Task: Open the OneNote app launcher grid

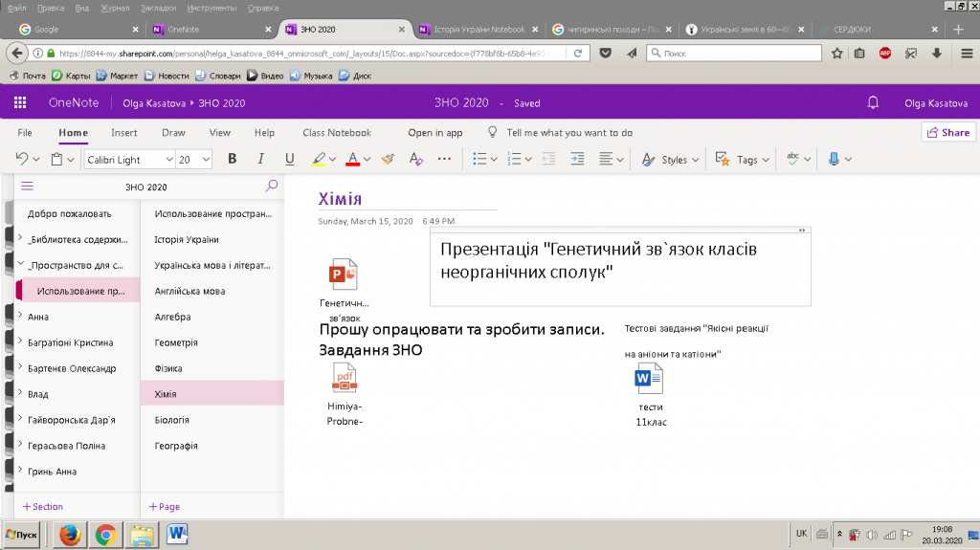Action: (x=20, y=102)
